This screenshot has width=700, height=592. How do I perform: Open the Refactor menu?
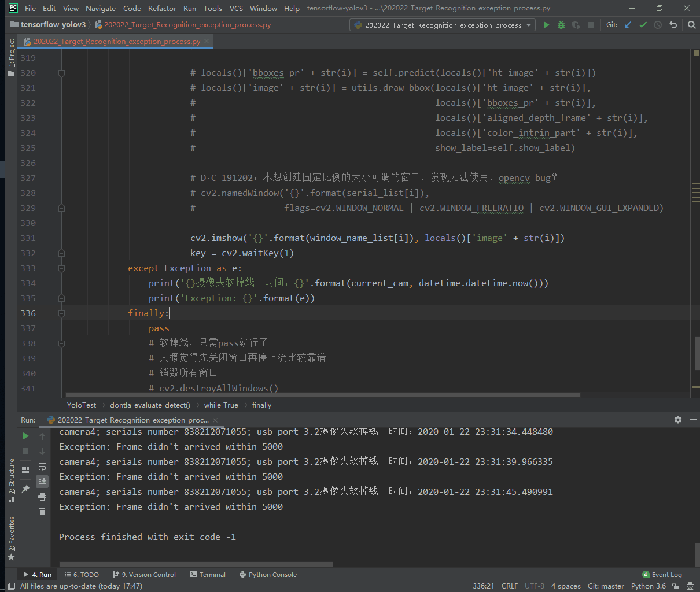[162, 8]
